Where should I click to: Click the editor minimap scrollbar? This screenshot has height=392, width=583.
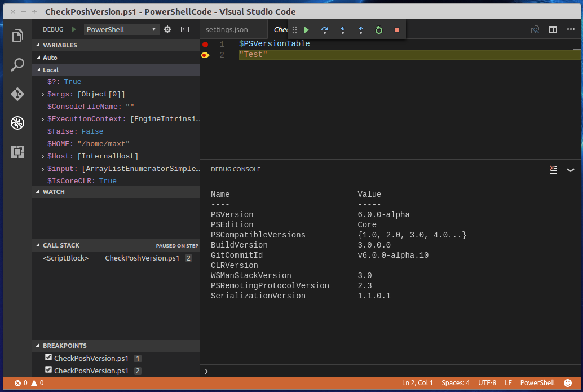tap(577, 99)
